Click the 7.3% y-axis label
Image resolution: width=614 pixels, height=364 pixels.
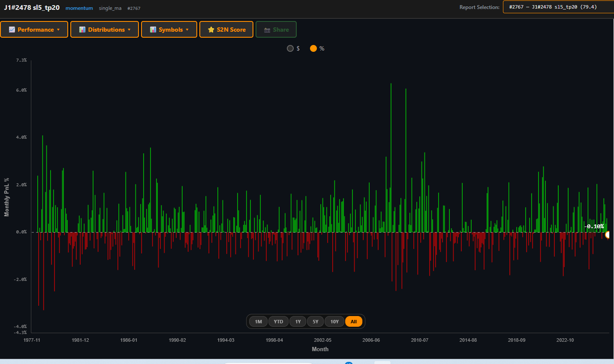tap(21, 60)
